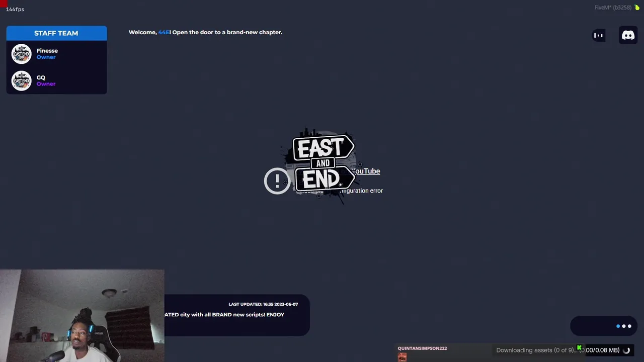Click GQ owner avatar in Staff Team
Image resolution: width=644 pixels, height=362 pixels.
coord(21,80)
